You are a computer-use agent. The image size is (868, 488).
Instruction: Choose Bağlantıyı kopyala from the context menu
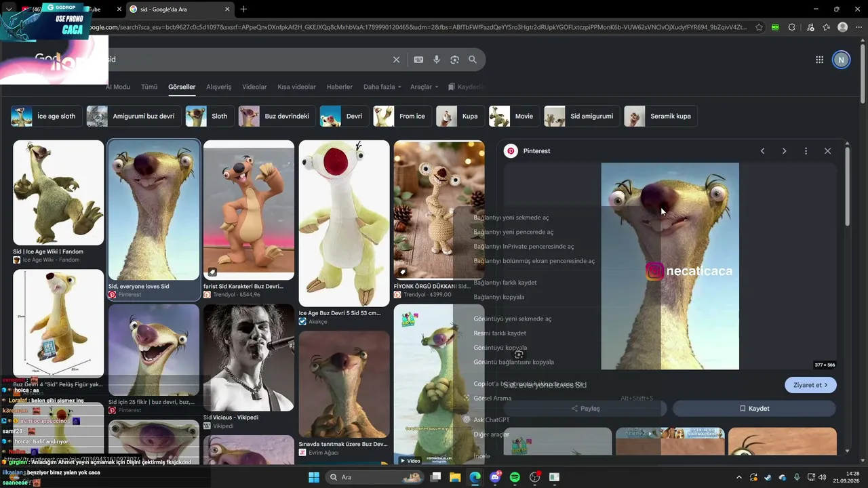499,297
